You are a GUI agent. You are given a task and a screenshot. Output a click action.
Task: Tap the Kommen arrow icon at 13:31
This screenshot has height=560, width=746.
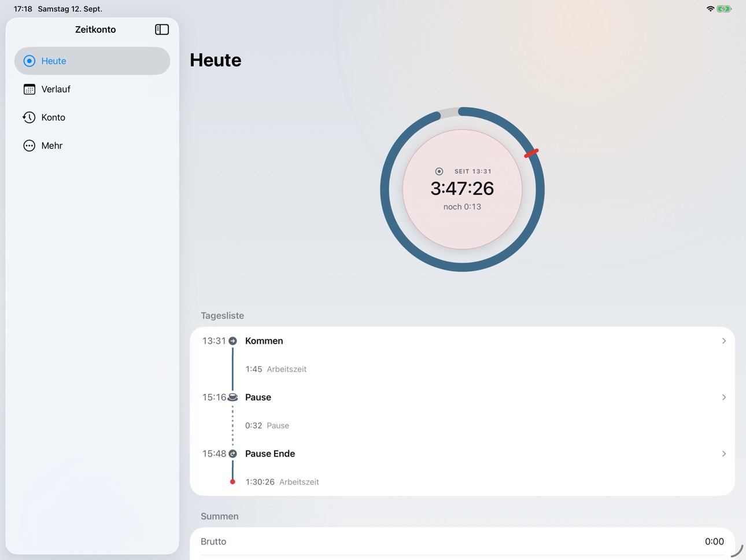(x=232, y=341)
